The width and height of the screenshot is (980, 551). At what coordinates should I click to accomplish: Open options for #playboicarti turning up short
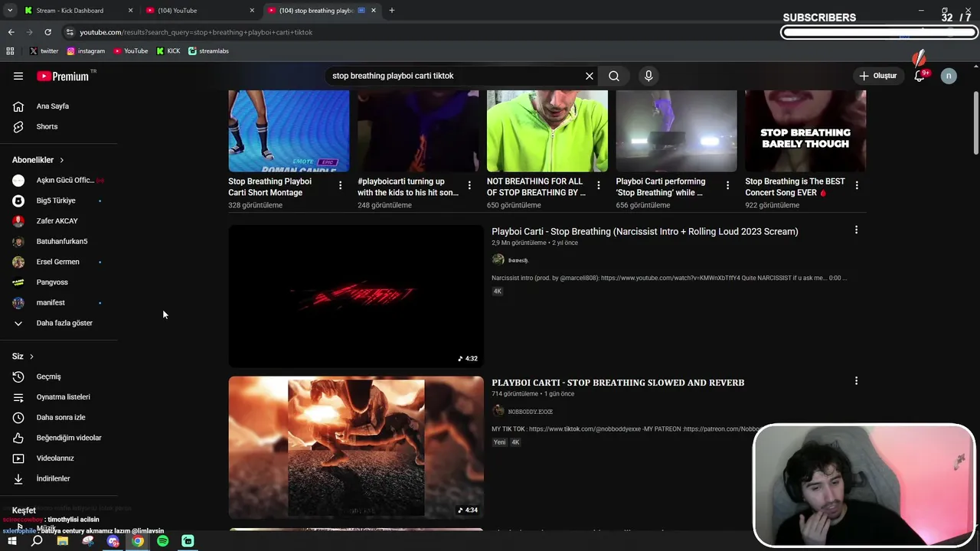[x=469, y=185]
